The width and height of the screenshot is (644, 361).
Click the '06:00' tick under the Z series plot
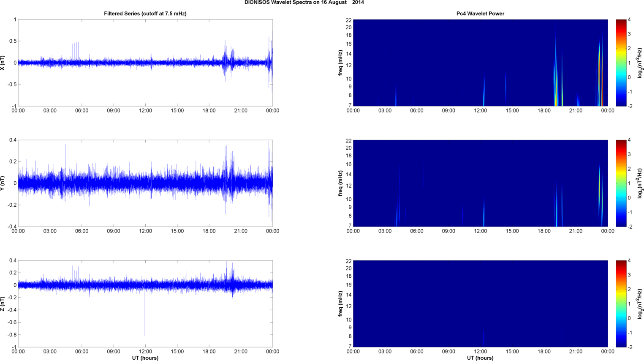coord(82,352)
